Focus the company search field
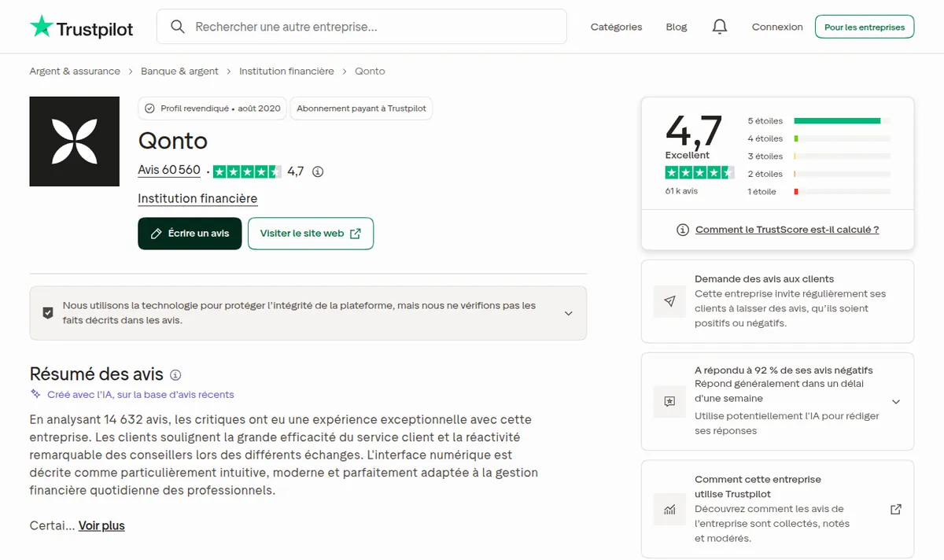Screen dimensions: 944x560 click(362, 27)
